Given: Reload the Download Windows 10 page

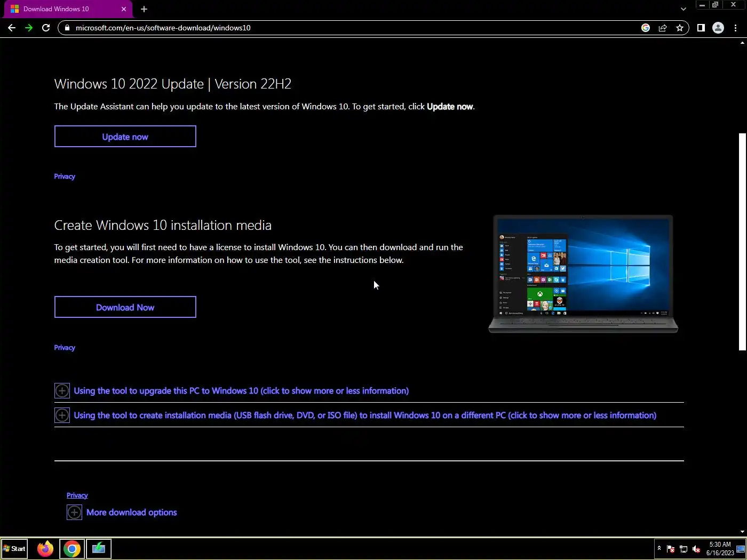Looking at the screenshot, I should click(x=46, y=28).
